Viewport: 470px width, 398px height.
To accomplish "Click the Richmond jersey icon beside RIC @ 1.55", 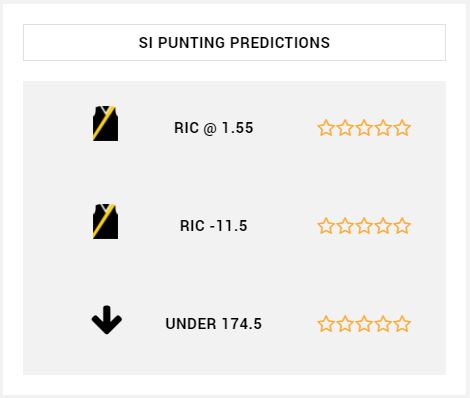I will [x=105, y=123].
